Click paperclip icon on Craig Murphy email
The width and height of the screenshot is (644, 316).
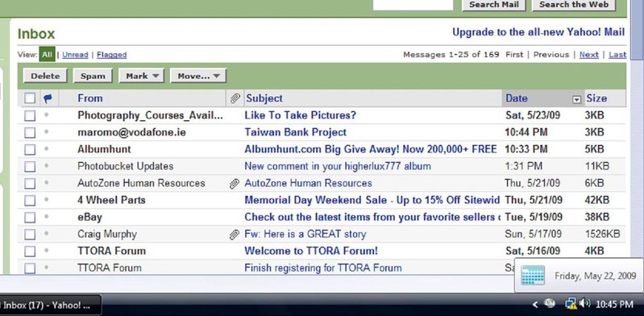click(234, 235)
